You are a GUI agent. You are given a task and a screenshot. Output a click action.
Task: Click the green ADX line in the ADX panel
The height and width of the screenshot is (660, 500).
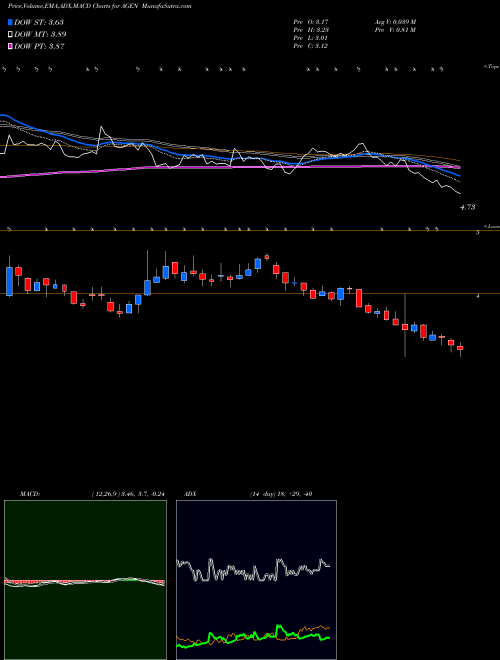point(253,636)
